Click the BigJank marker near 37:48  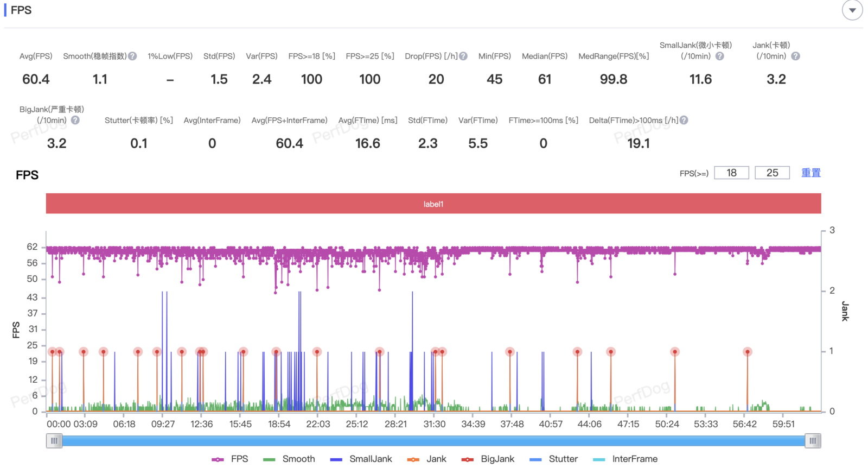pos(510,352)
